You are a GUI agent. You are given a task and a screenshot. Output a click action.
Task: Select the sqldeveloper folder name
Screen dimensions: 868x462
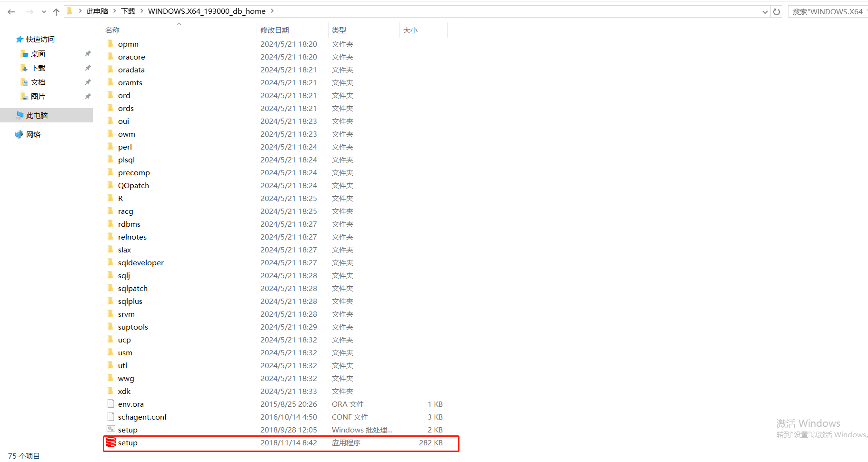point(141,262)
